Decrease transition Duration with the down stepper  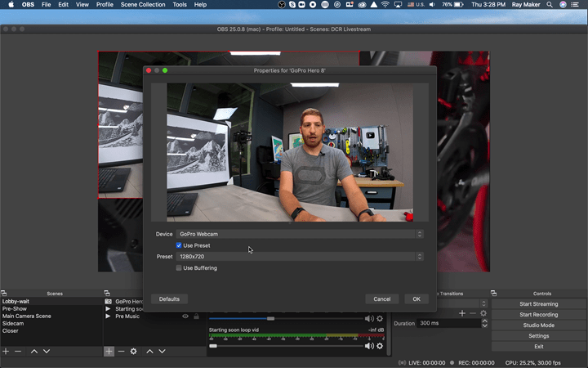484,325
